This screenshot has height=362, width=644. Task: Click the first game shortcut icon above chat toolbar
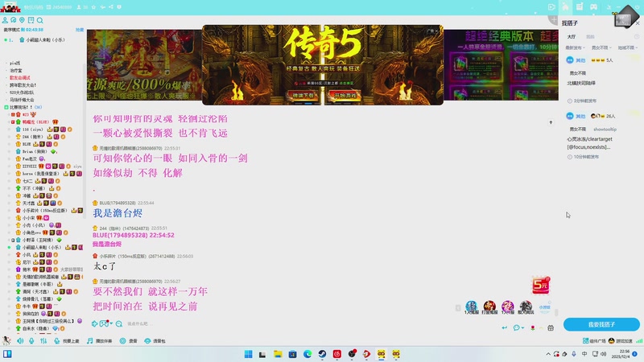click(x=472, y=307)
